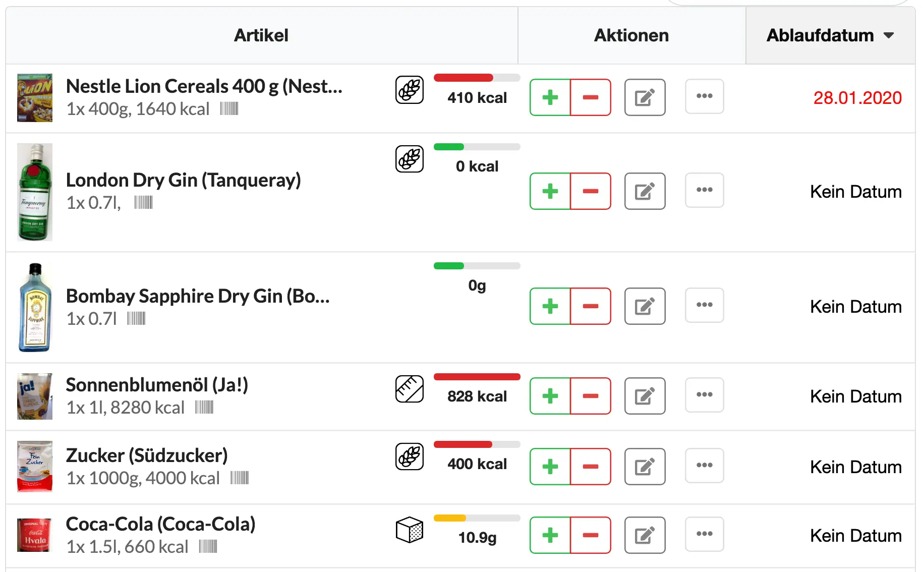Open more options for Zucker (Südzucker)

[705, 466]
